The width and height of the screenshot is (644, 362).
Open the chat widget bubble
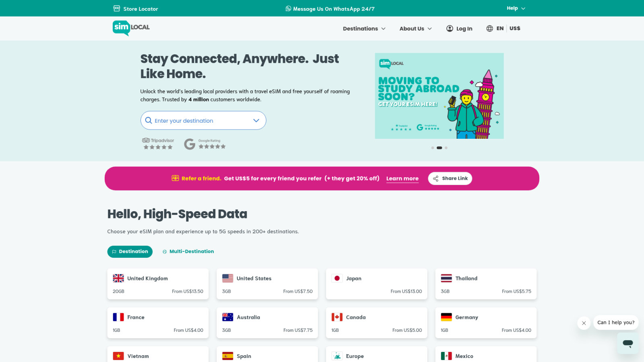click(x=628, y=343)
